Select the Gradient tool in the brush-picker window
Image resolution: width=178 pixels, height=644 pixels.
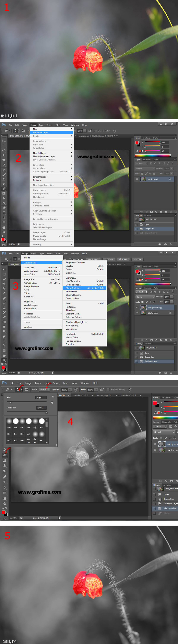coord(5,460)
